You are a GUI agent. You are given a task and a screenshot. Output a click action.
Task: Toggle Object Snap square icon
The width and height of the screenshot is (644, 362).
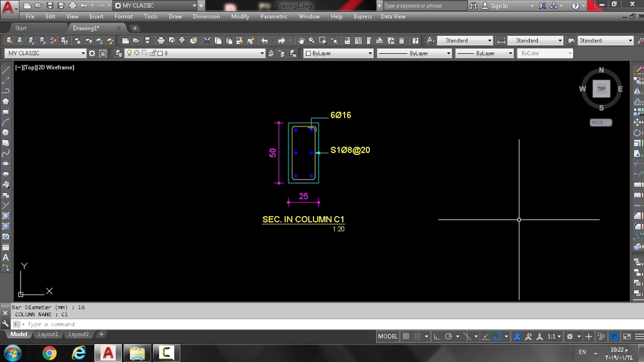pyautogui.click(x=497, y=336)
